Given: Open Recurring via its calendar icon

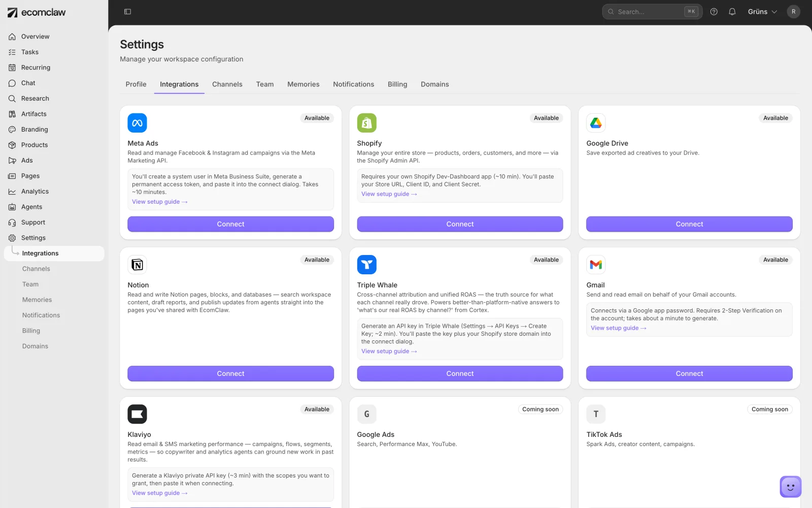Looking at the screenshot, I should pyautogui.click(x=12, y=68).
